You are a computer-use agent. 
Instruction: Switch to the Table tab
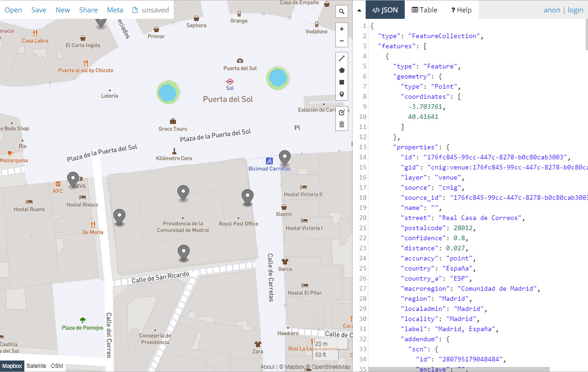tap(424, 10)
